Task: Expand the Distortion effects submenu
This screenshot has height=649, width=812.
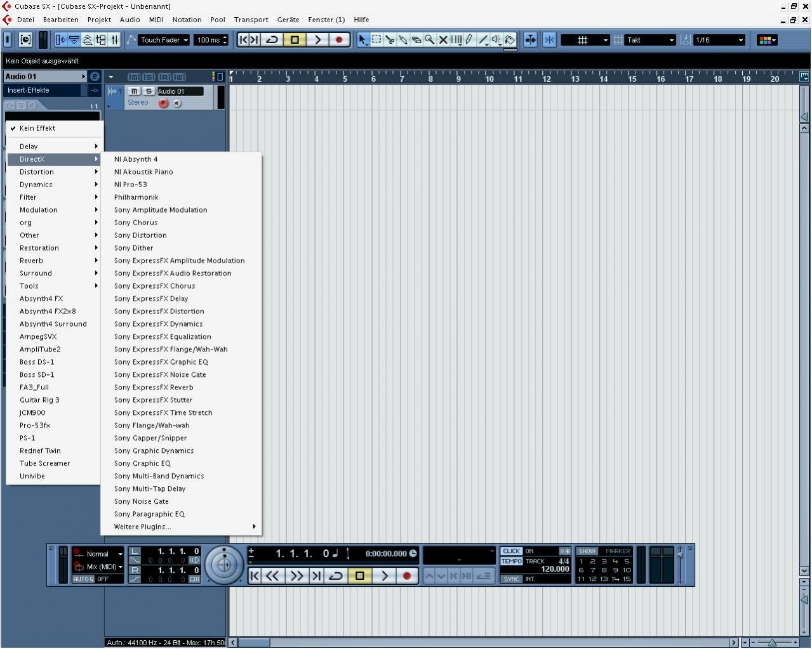Action: pos(55,172)
